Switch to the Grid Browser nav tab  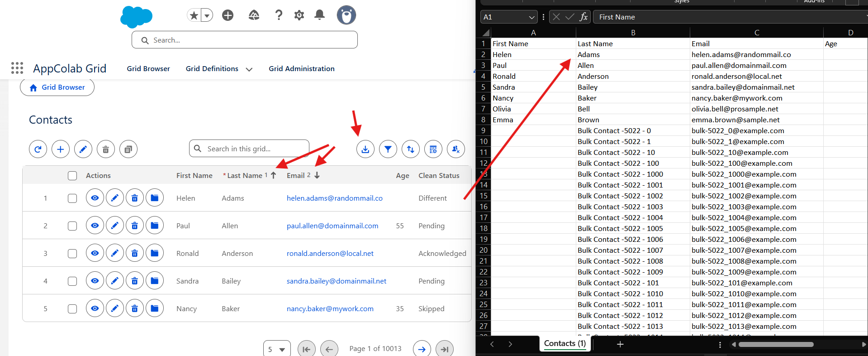(148, 68)
